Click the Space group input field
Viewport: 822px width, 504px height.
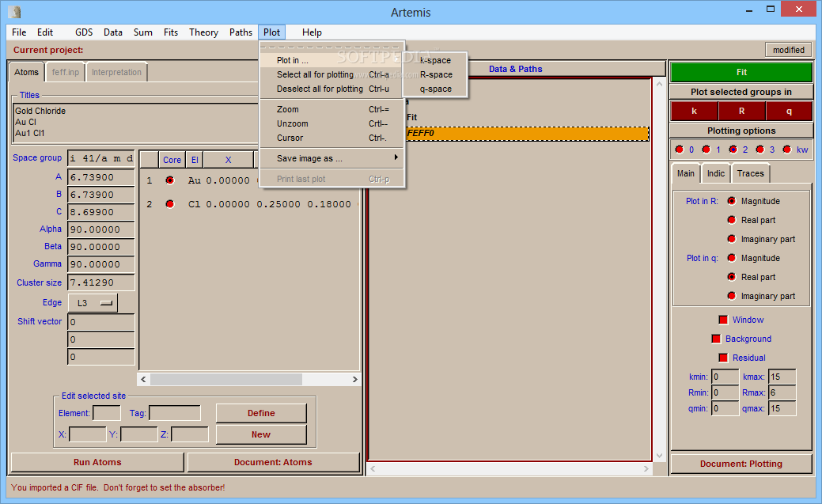coord(101,158)
